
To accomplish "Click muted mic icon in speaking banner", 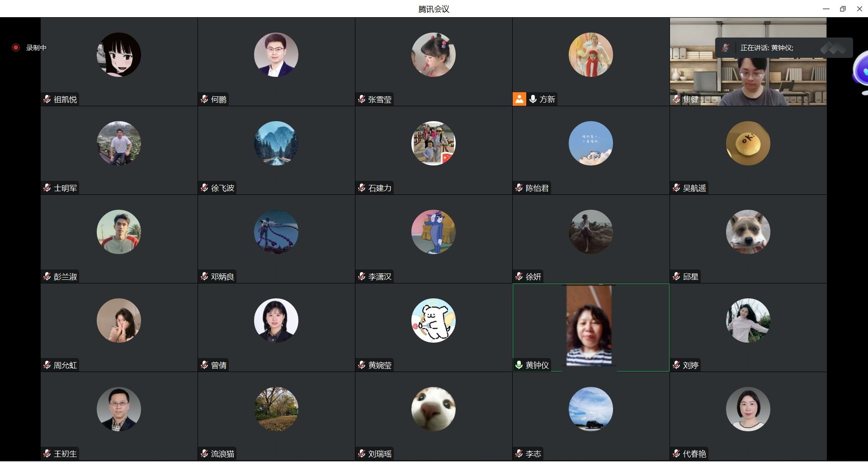I will (725, 48).
